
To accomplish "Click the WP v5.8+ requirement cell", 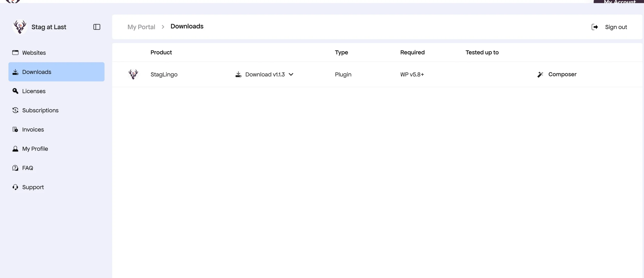I will [x=412, y=74].
